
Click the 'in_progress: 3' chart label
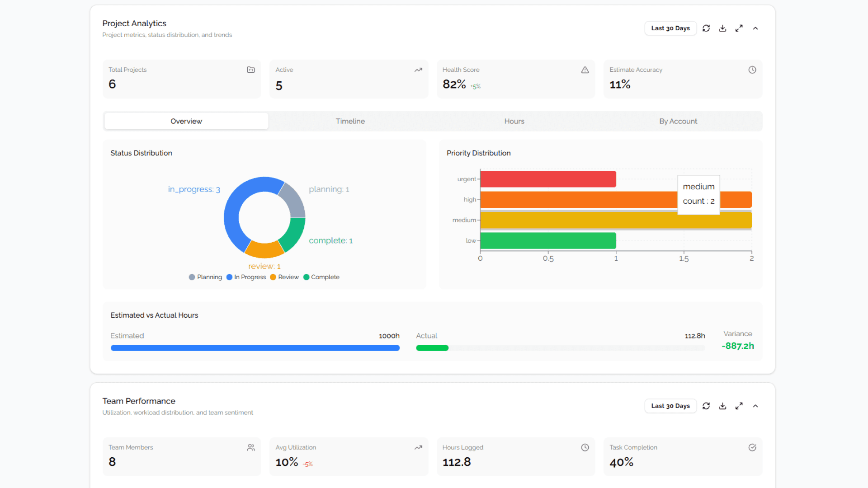[194, 189]
